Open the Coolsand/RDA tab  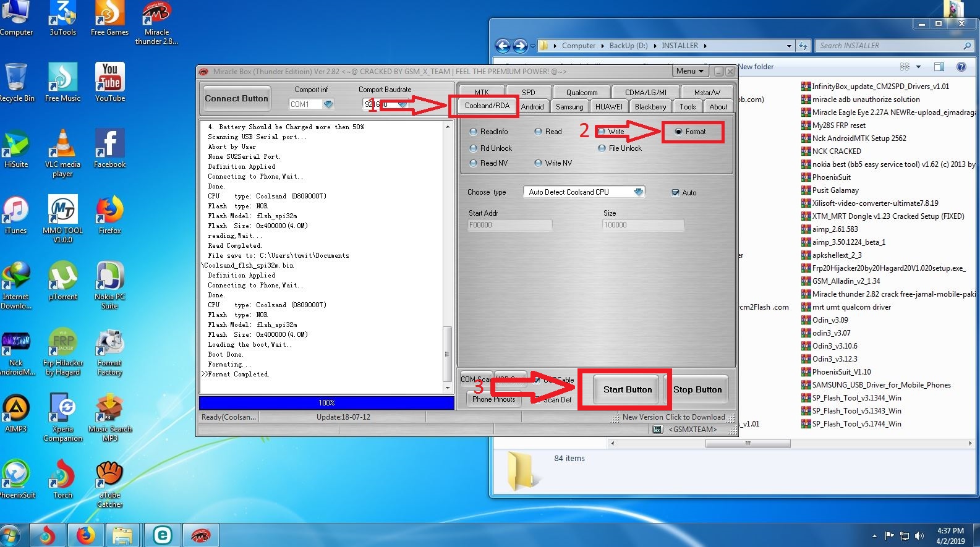[487, 106]
